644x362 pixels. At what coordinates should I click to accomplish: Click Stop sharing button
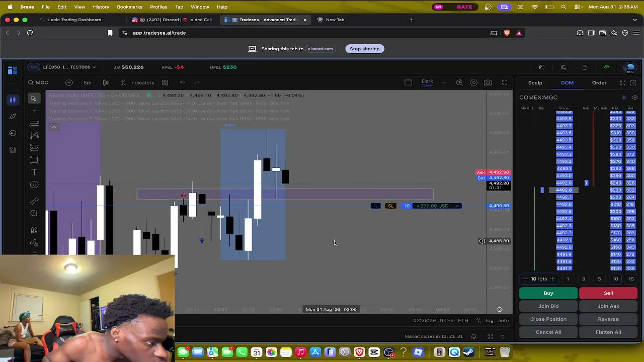(x=365, y=49)
